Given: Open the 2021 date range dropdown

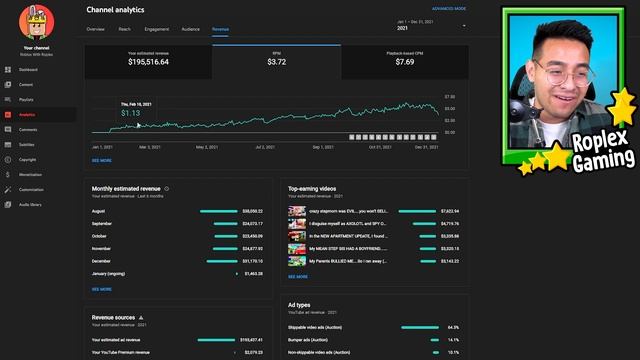Looking at the screenshot, I should pos(431,25).
